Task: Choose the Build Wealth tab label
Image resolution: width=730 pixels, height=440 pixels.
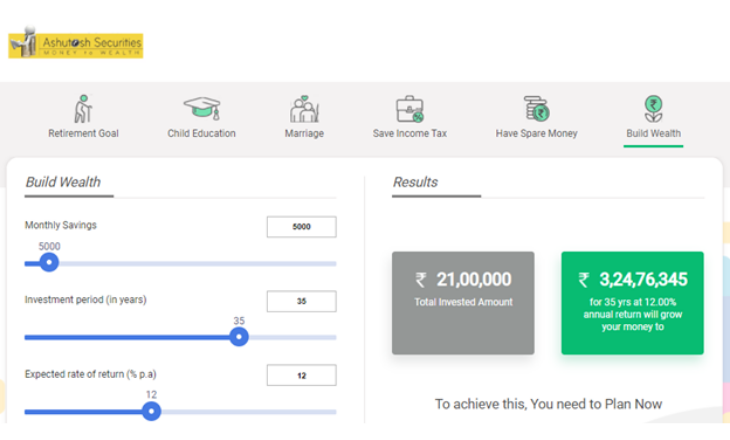Action: point(654,134)
